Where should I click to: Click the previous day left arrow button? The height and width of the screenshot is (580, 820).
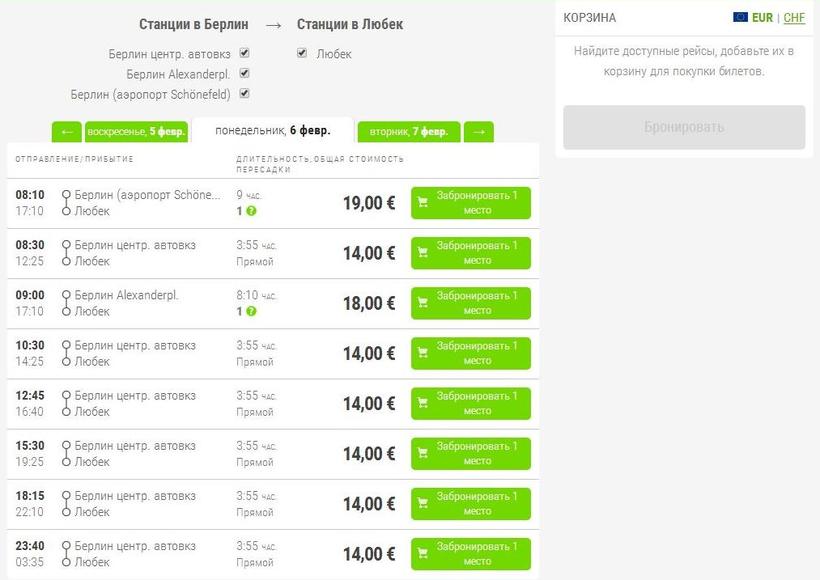(x=67, y=132)
